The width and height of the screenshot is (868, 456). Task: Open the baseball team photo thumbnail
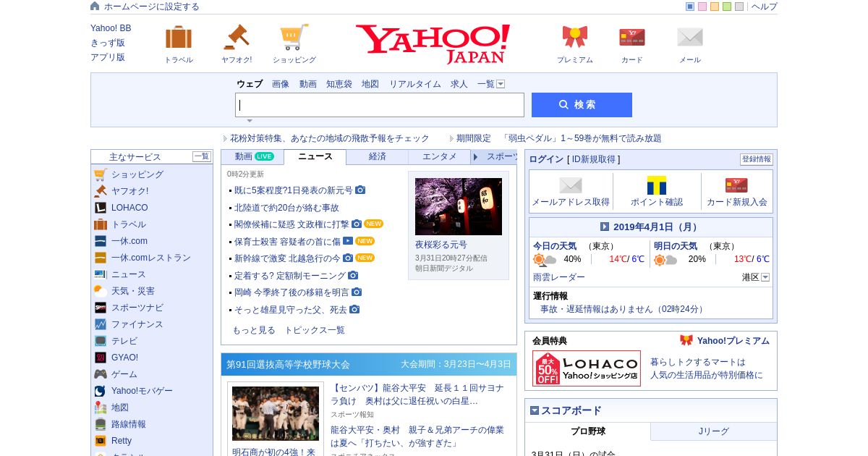coord(276,413)
